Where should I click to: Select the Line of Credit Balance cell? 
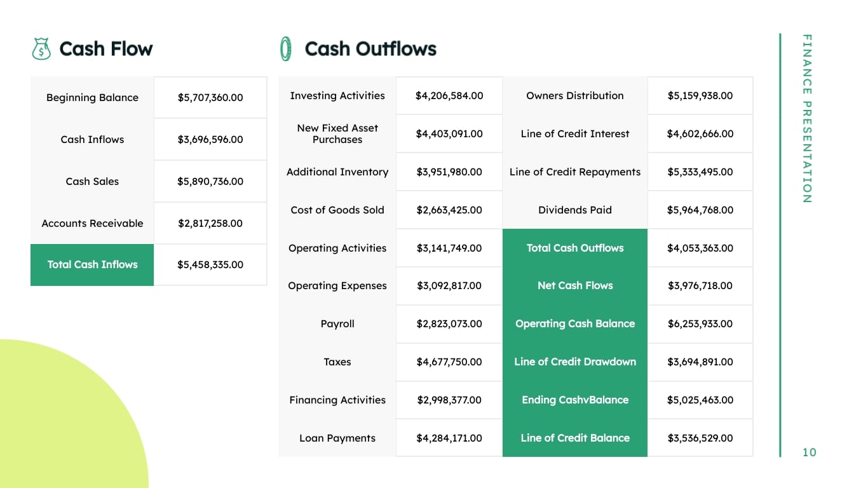click(x=575, y=438)
